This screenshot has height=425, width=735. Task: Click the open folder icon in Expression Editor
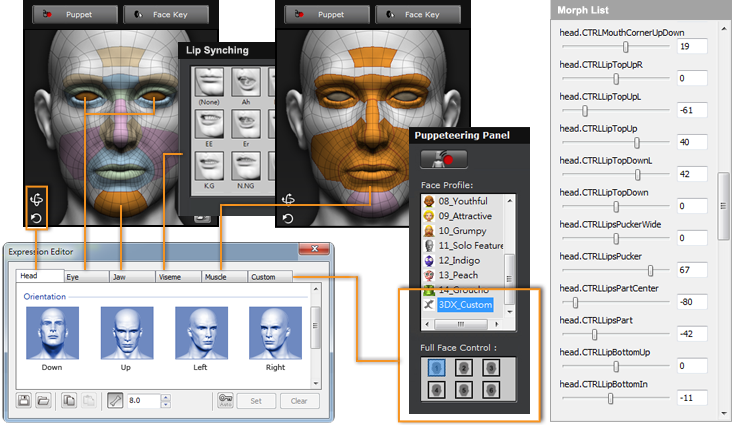[x=43, y=401]
